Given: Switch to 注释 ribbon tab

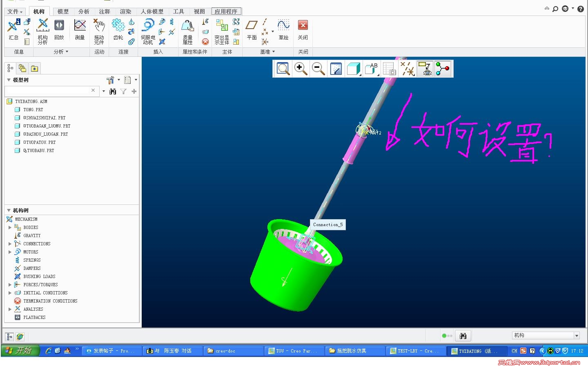Looking at the screenshot, I should click(x=105, y=11).
